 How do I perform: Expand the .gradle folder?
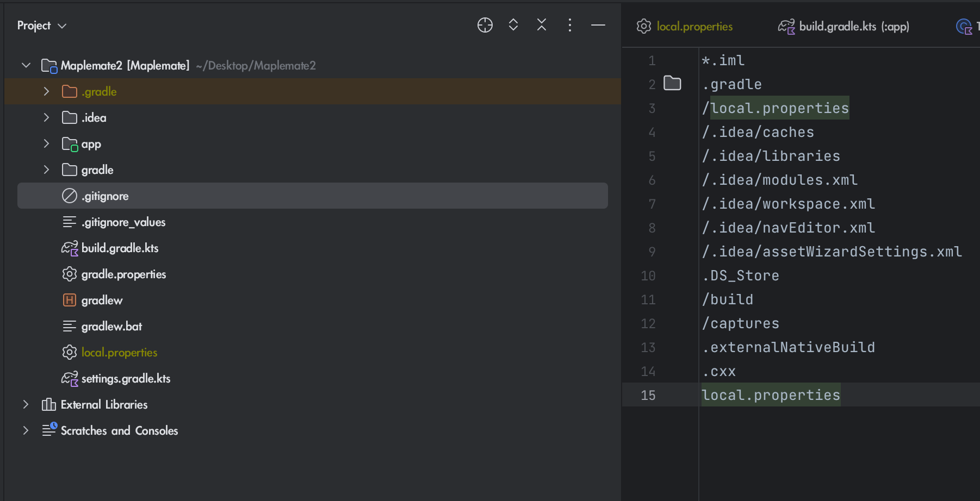click(x=47, y=91)
